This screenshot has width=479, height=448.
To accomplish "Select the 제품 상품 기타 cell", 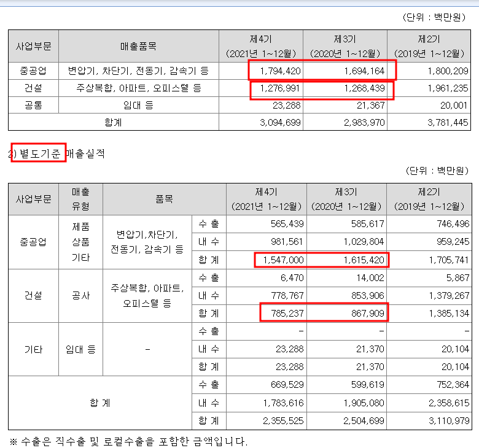I will point(80,242).
